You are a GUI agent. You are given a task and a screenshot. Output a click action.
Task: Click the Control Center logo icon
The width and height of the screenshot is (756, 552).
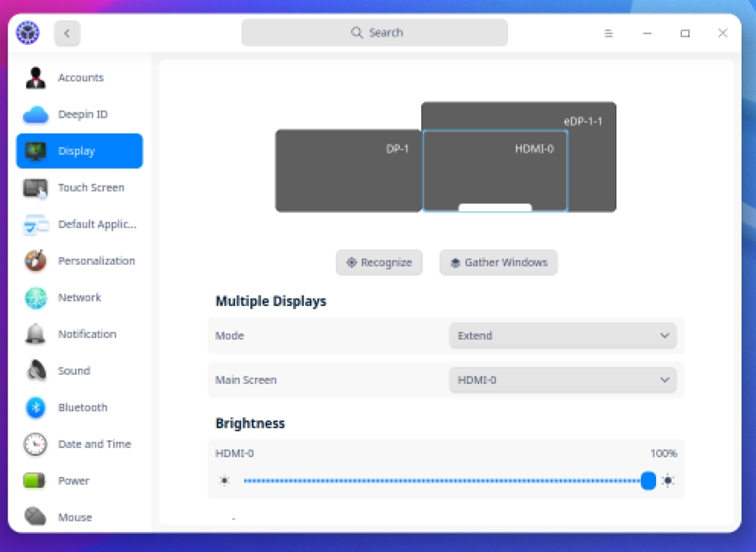click(x=27, y=33)
